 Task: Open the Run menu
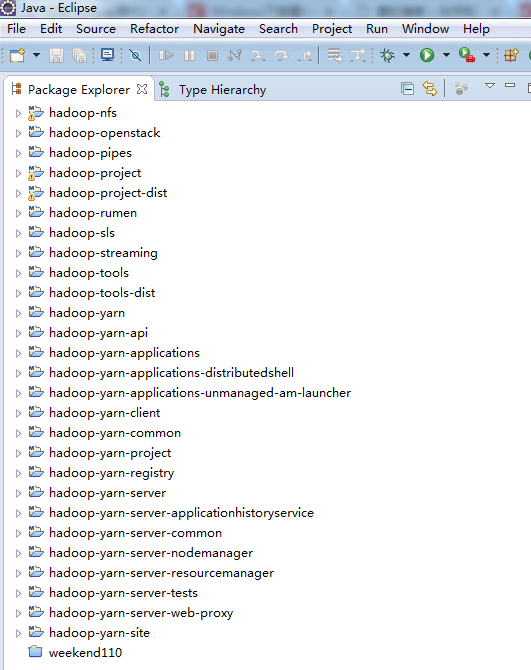point(377,29)
